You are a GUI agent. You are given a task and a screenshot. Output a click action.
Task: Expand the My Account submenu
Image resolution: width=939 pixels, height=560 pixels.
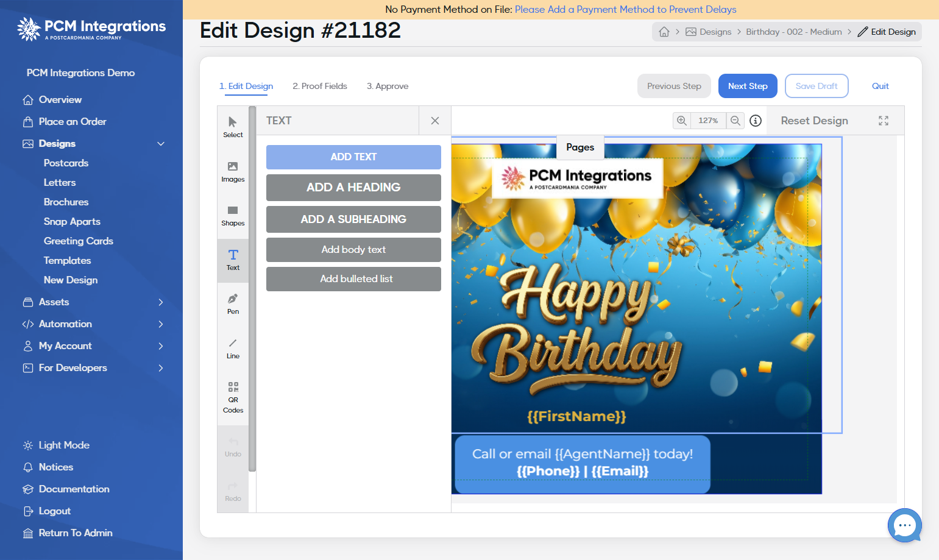pos(161,346)
